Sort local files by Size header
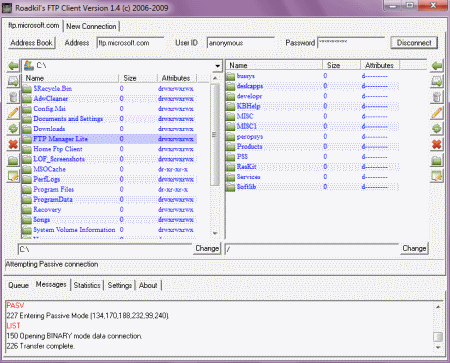 (138, 78)
